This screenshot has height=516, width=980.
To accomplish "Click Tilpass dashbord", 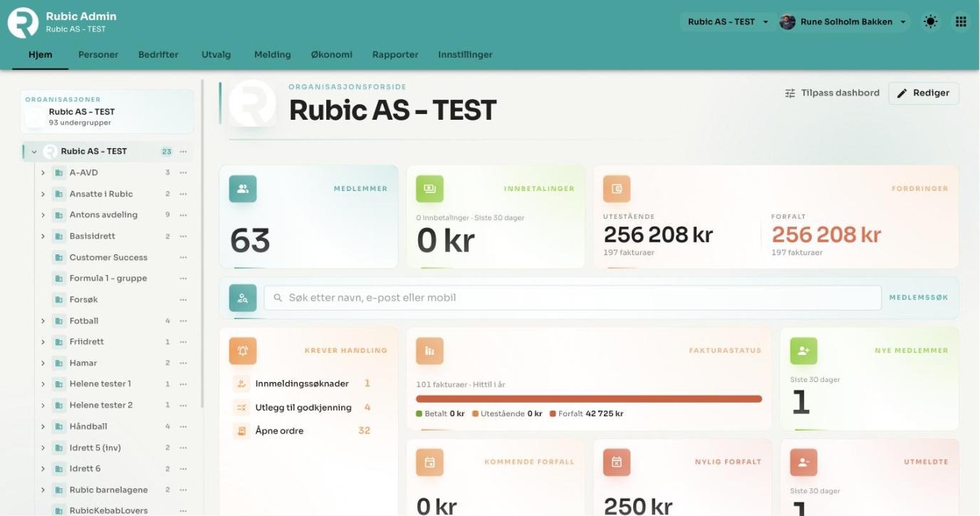I will (x=832, y=93).
